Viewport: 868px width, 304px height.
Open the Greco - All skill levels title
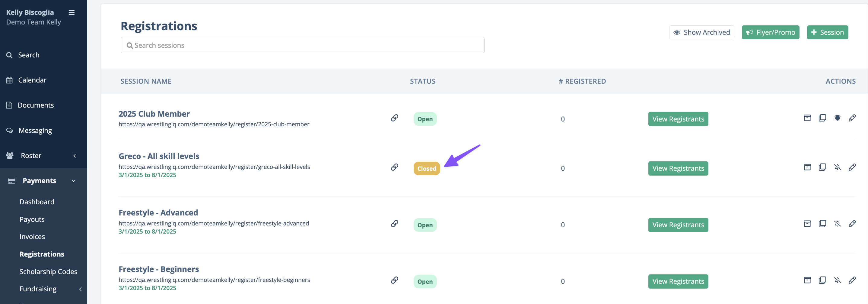(159, 156)
